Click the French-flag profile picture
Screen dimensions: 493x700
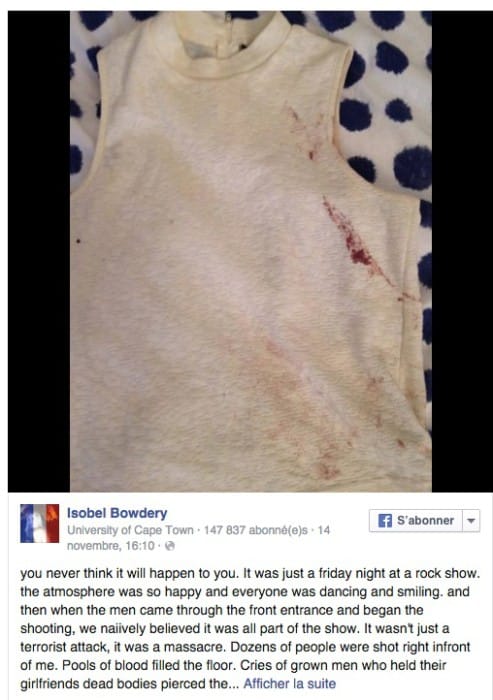coord(39,523)
